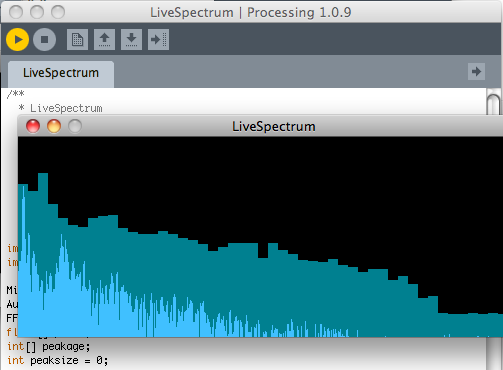Image resolution: width=503 pixels, height=370 pixels.
Task: Export the sketch with the right-arrow icon
Action: pyautogui.click(x=158, y=40)
